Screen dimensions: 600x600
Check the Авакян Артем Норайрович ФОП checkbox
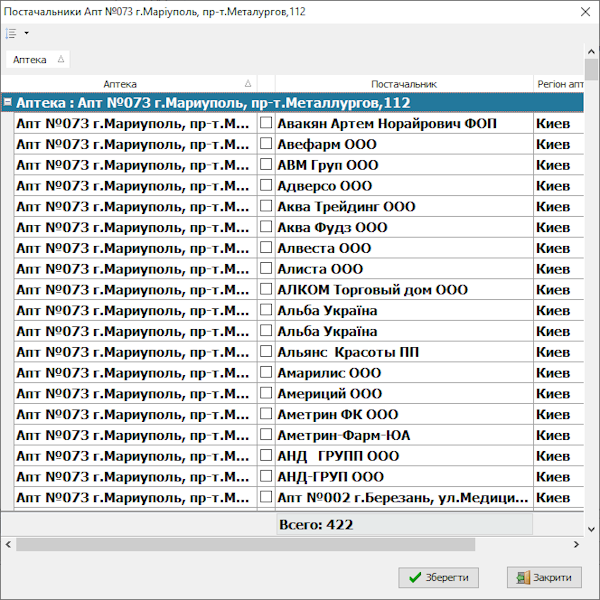coord(266,123)
